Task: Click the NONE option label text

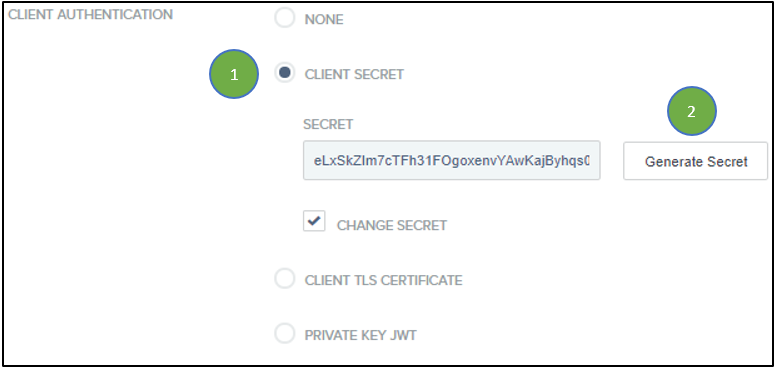Action: pos(324,20)
